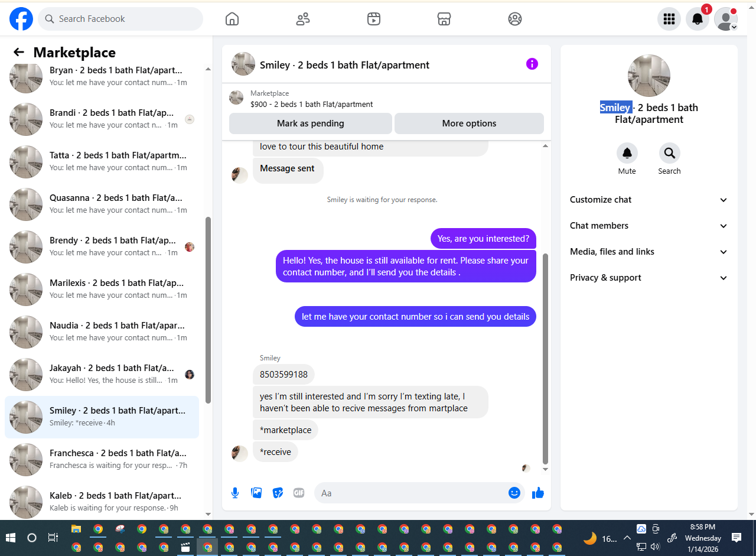The image size is (756, 556).
Task: Open the Windows Start button
Action: (x=11, y=538)
